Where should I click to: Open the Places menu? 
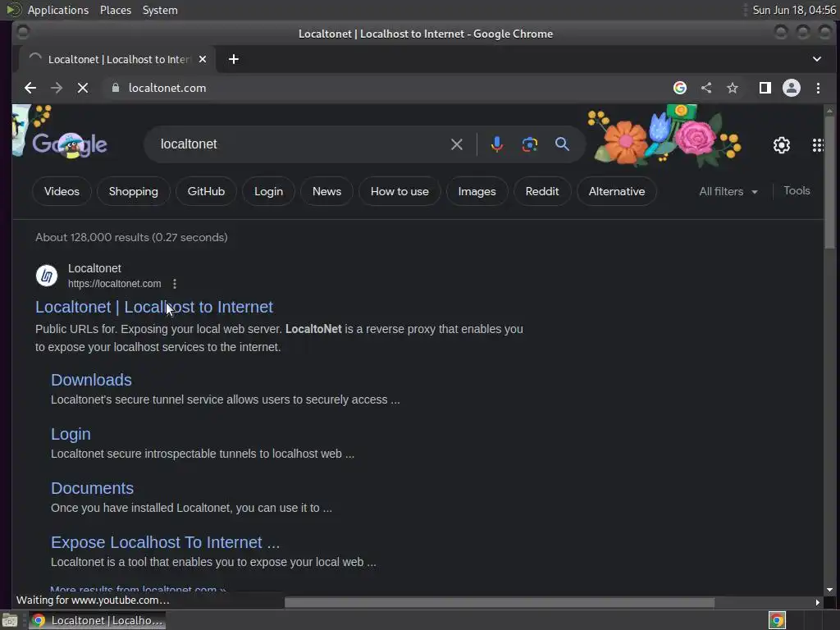[116, 10]
